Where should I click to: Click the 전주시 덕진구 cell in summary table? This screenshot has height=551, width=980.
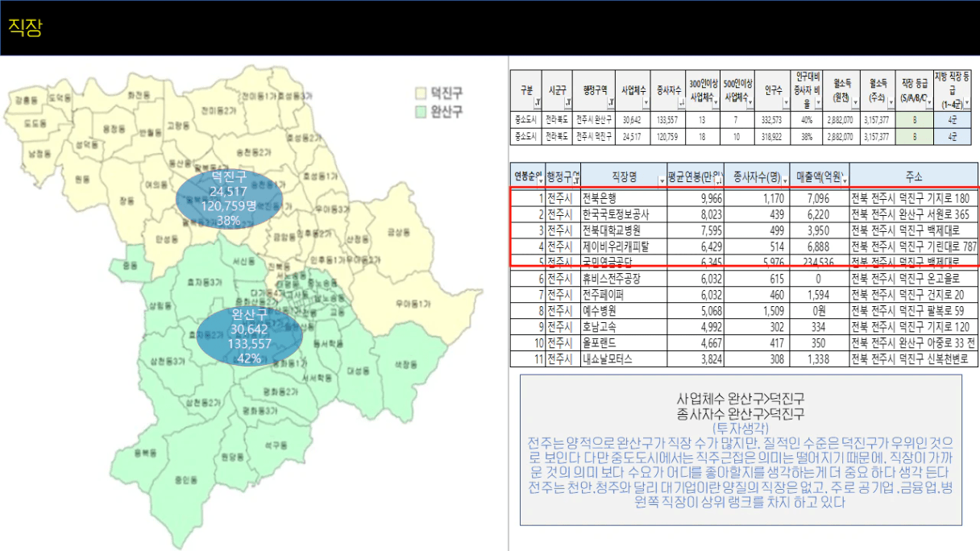[x=596, y=137]
